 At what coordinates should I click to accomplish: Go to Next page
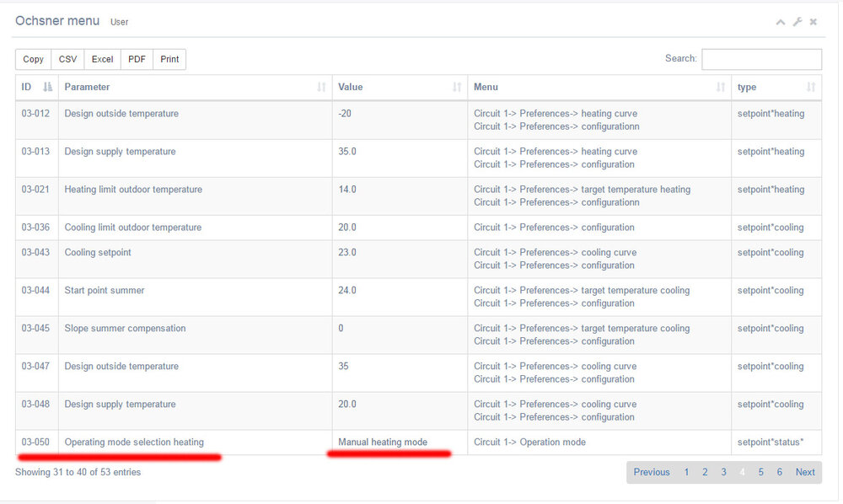pyautogui.click(x=805, y=472)
